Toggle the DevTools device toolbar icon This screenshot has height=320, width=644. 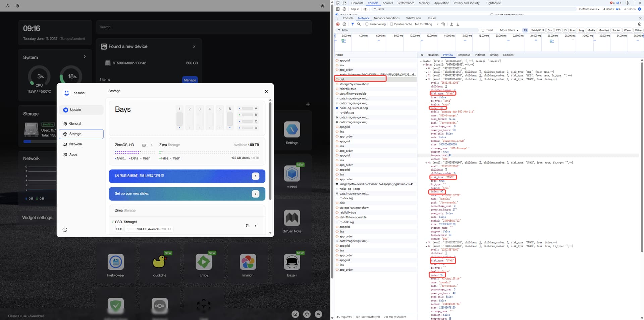(344, 3)
